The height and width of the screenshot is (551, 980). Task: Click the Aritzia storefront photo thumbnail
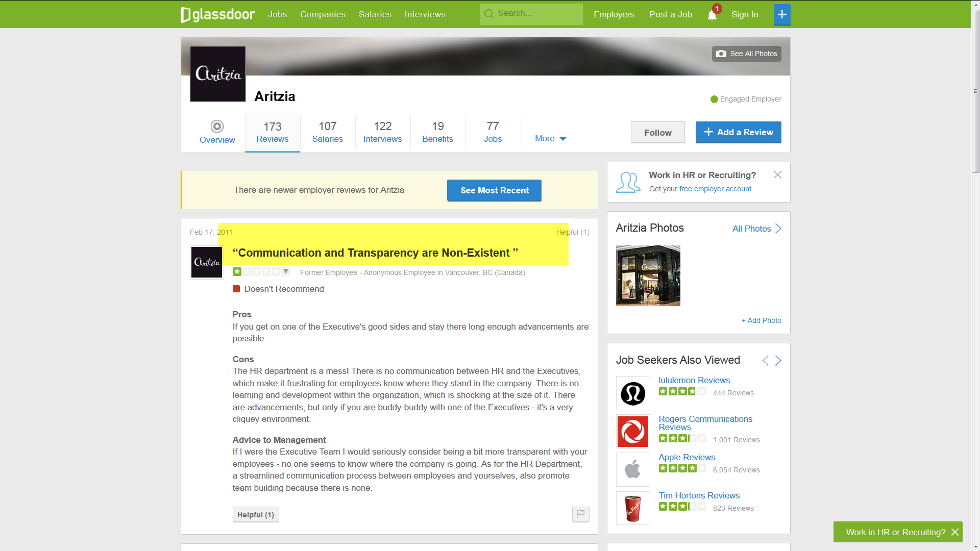coord(648,275)
